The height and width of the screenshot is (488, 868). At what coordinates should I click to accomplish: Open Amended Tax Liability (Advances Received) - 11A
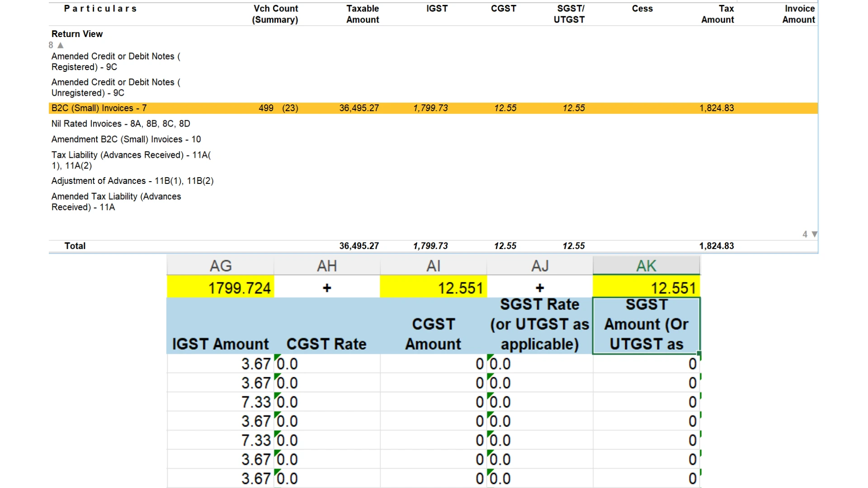[x=116, y=202]
